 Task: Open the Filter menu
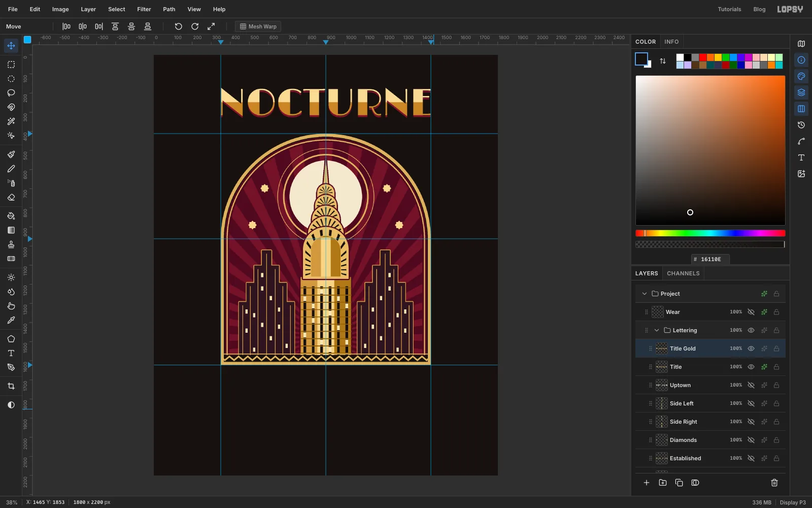144,9
